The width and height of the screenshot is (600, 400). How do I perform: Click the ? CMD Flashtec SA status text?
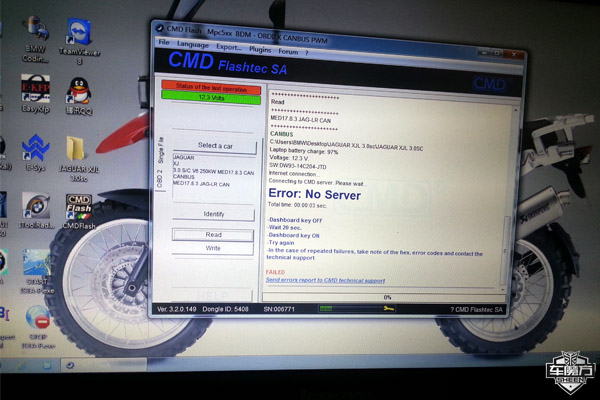coord(476,309)
